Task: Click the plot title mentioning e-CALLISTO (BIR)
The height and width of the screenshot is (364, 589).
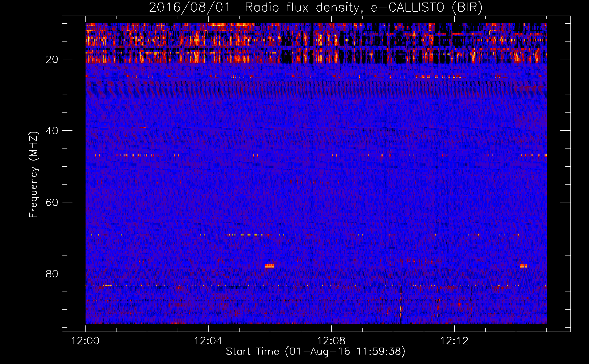Action: 316,7
